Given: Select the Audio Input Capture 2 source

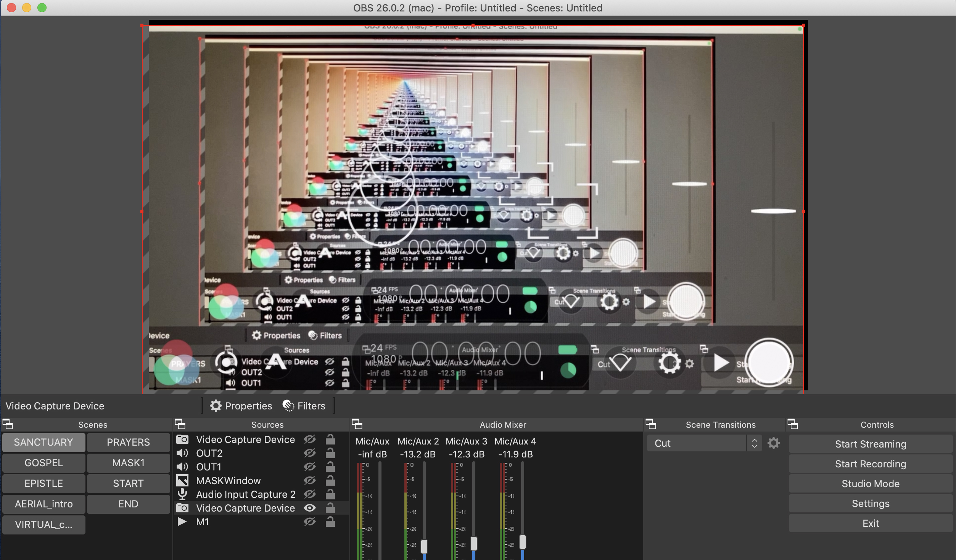Looking at the screenshot, I should click(246, 494).
